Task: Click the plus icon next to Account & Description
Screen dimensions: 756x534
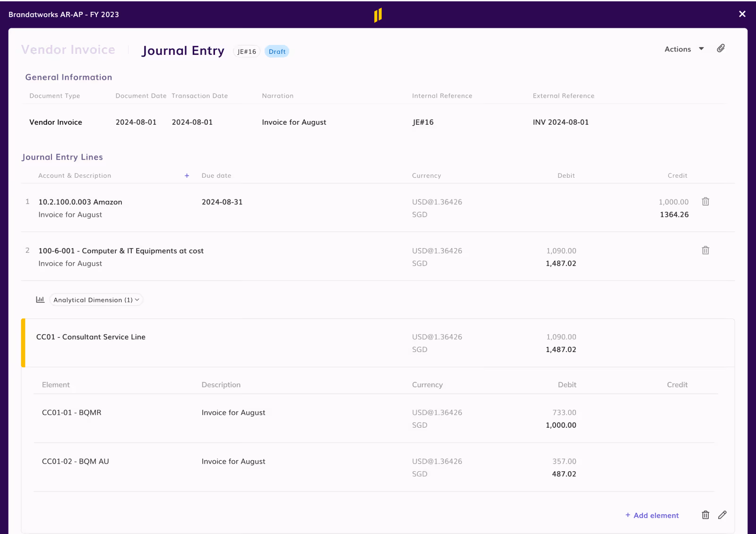Action: tap(187, 176)
